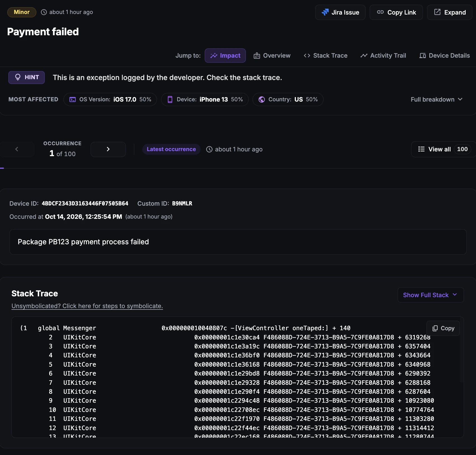Go to the next occurrence arrow
476x455 pixels.
108,149
